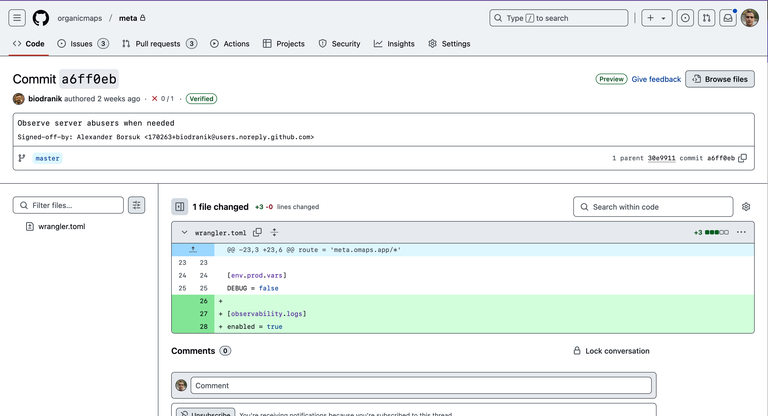Open pull requests icon in header

[706, 18]
